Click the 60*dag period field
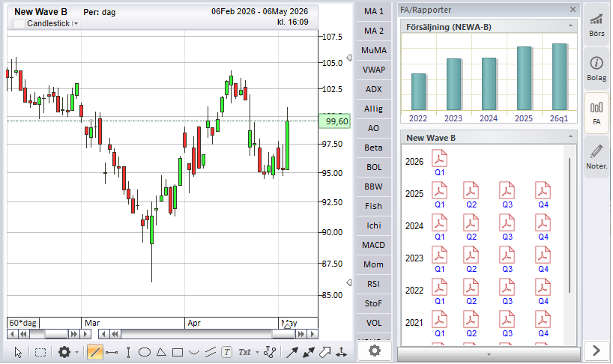The width and height of the screenshot is (613, 364). tap(23, 323)
